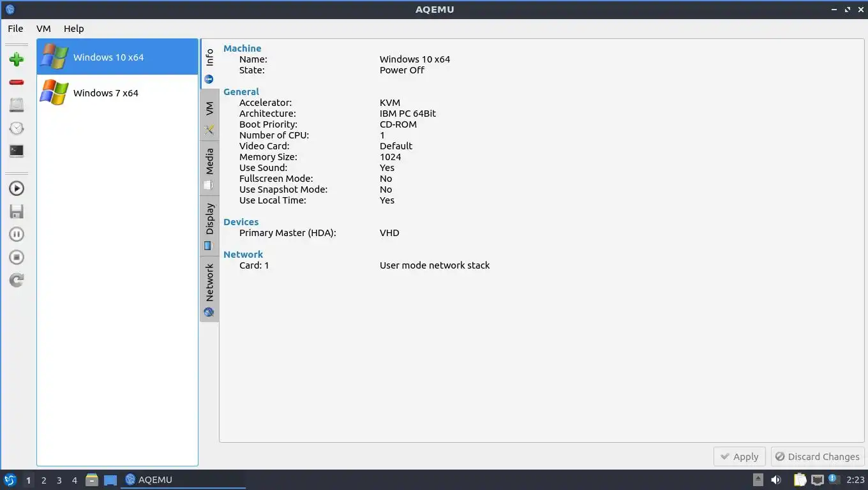The width and height of the screenshot is (868, 490).
Task: Start the virtual machine with play icon
Action: click(x=17, y=188)
